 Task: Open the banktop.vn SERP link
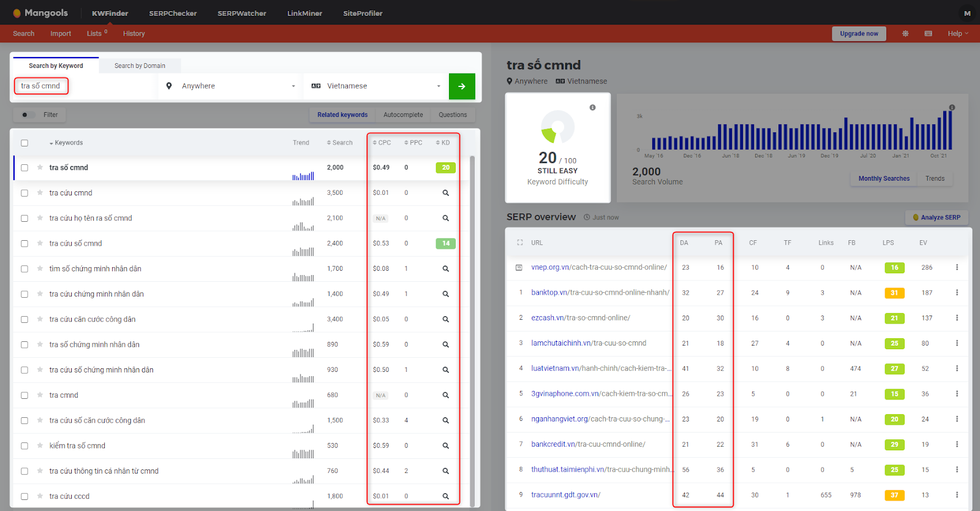pyautogui.click(x=600, y=292)
